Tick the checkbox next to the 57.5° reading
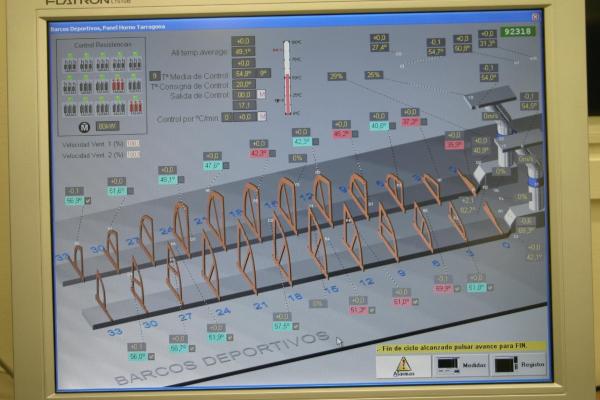This screenshot has height=400, width=600. pyautogui.click(x=298, y=326)
